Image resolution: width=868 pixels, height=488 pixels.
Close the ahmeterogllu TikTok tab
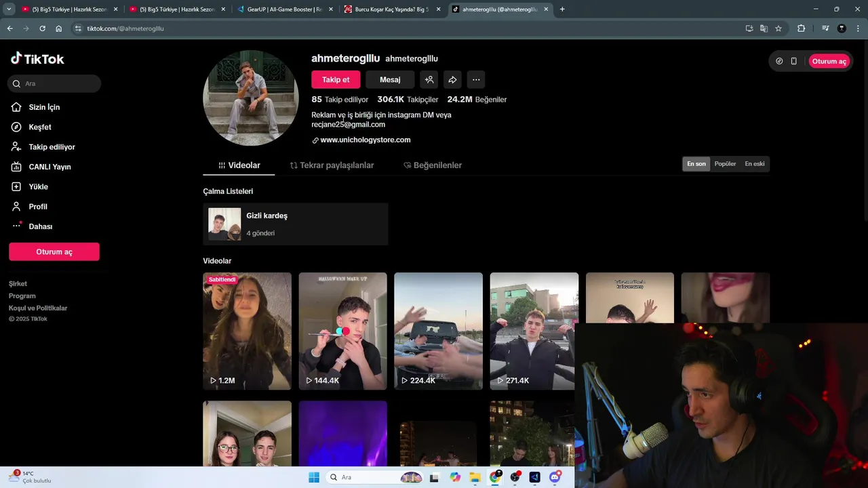click(x=546, y=9)
